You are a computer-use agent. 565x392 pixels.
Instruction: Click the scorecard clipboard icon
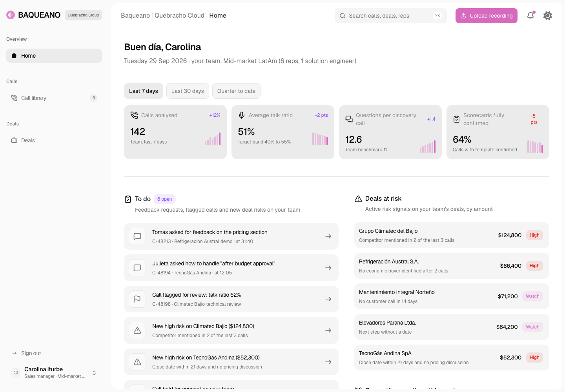point(456,119)
